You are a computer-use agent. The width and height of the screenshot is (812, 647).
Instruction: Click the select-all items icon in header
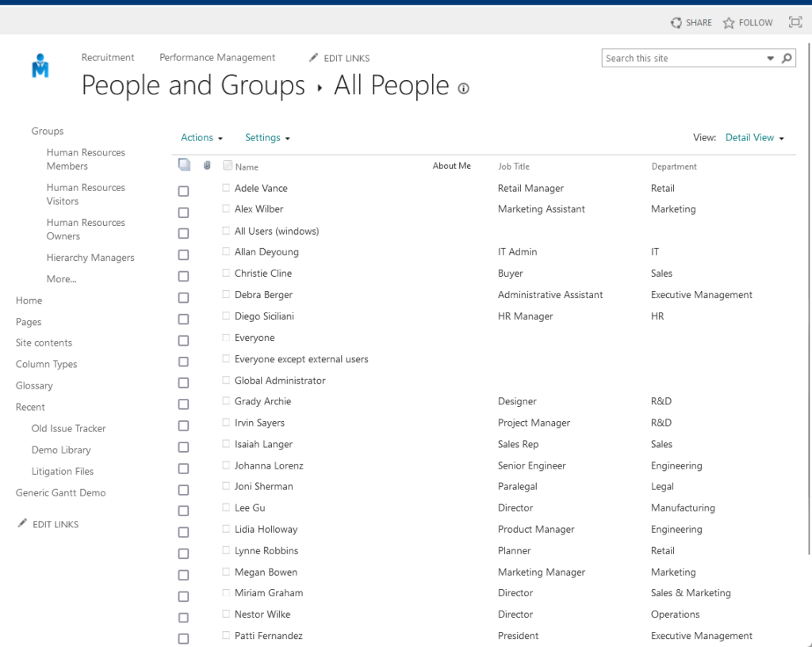[x=184, y=165]
